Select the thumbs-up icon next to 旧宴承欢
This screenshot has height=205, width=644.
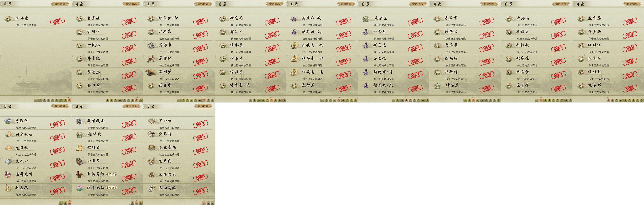tap(8, 134)
